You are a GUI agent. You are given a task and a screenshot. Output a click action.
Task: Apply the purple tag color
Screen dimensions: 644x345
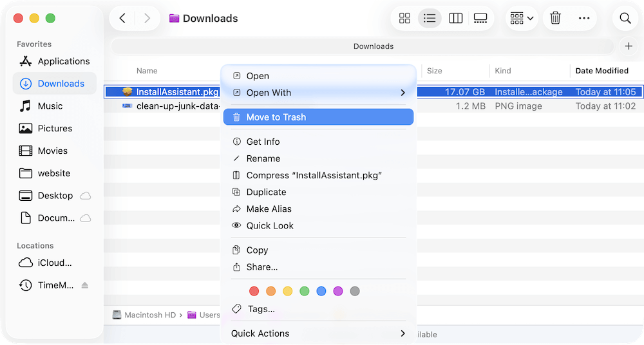pyautogui.click(x=338, y=291)
